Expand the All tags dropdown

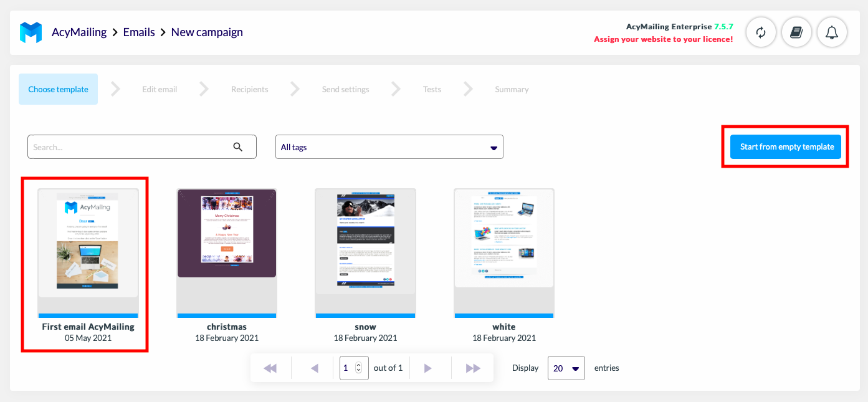point(389,147)
